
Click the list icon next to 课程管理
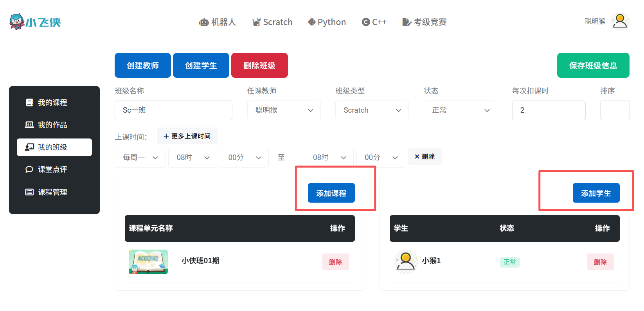point(29,192)
